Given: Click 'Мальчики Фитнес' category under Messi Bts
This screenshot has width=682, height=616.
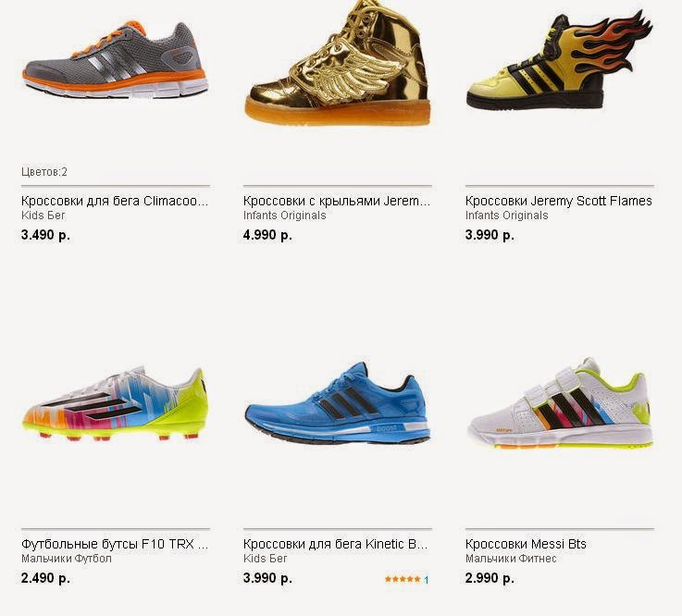Looking at the screenshot, I should pyautogui.click(x=511, y=559).
